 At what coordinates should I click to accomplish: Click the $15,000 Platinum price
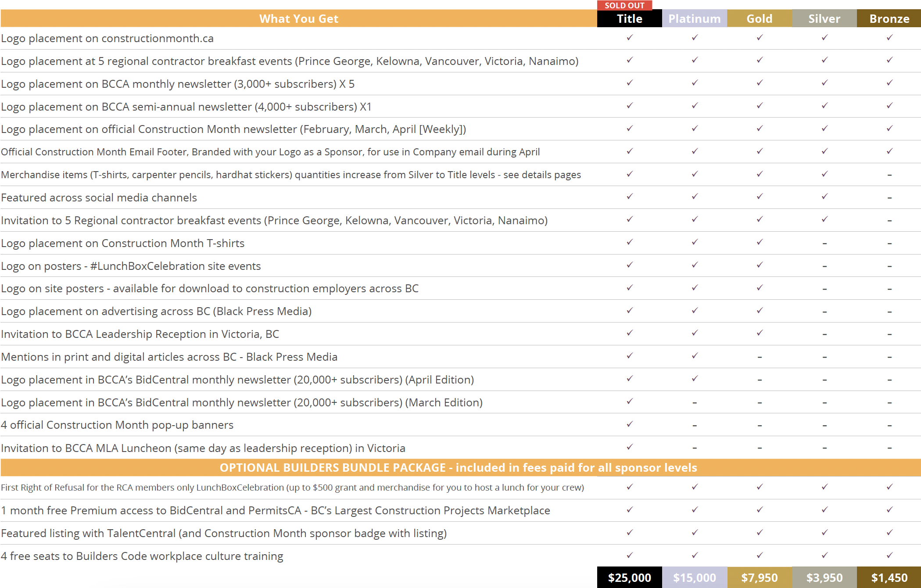(x=694, y=577)
